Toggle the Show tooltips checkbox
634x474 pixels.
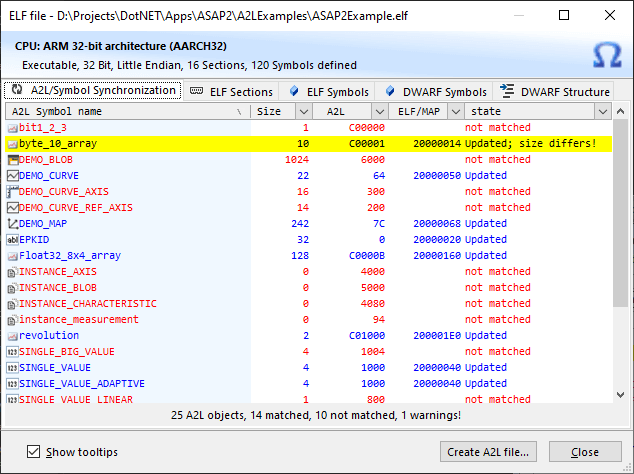coord(34,452)
